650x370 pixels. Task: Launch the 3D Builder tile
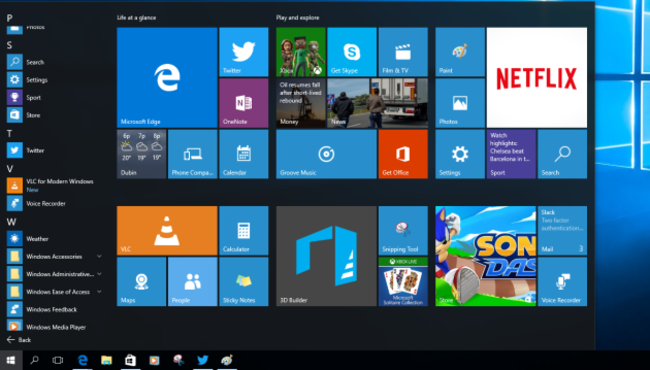[x=327, y=256]
